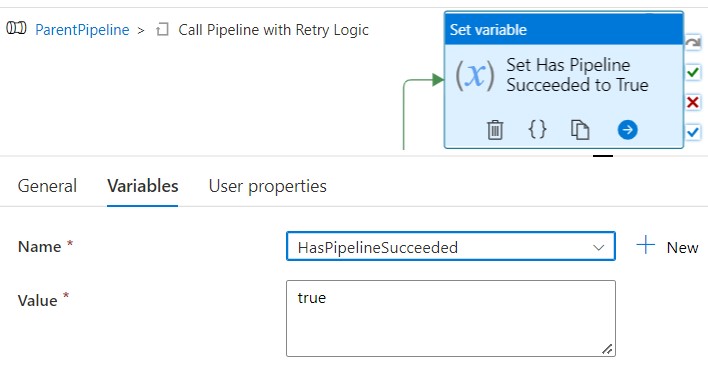Delete the Set variable activity with trash icon
Viewport: 708px width, 368px height.
[x=495, y=130]
